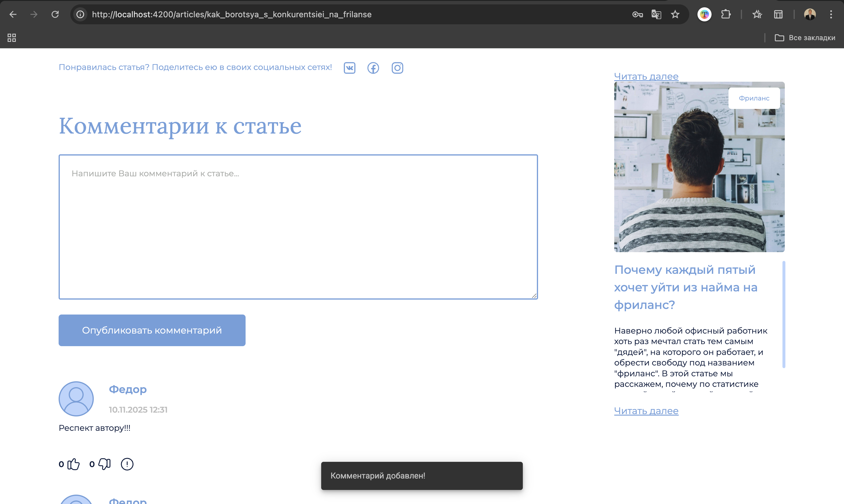Click the comment date 10.11.2025 12:31

click(138, 410)
